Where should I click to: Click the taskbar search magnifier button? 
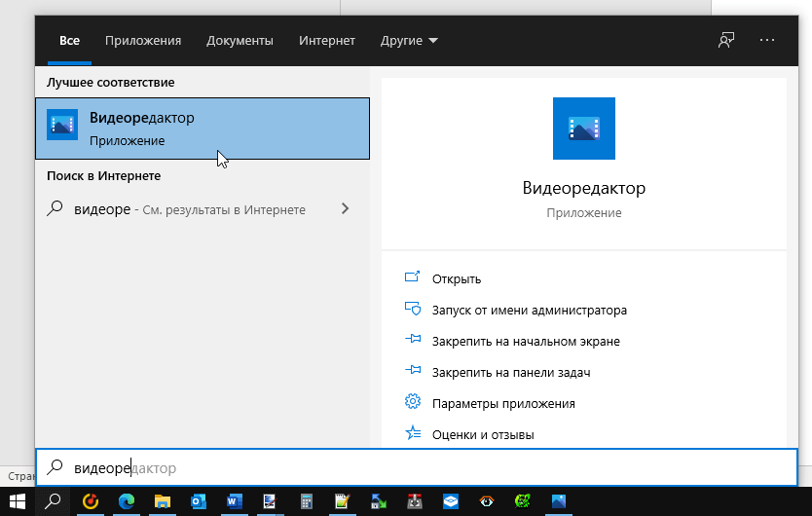pos(53,501)
